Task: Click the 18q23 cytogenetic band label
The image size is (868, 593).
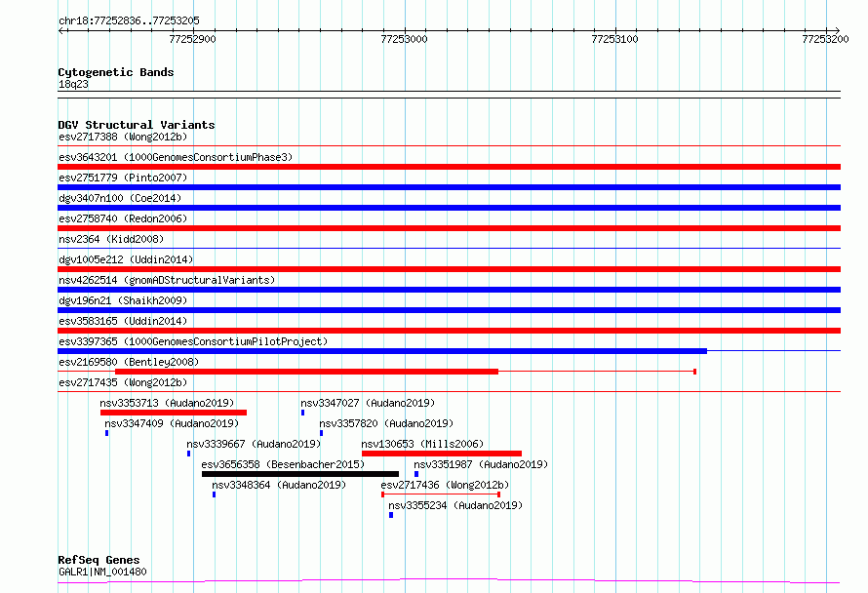Action: 73,84
